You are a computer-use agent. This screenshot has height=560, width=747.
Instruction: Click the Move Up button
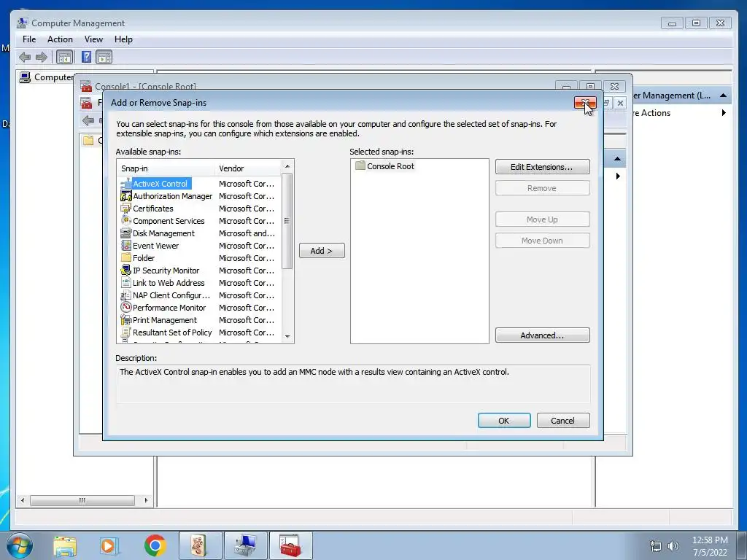pyautogui.click(x=542, y=219)
